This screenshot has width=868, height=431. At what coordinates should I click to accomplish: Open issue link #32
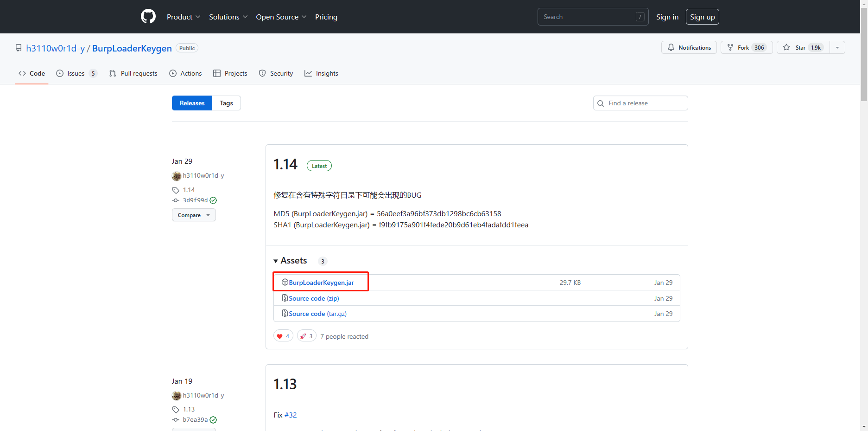pos(291,415)
